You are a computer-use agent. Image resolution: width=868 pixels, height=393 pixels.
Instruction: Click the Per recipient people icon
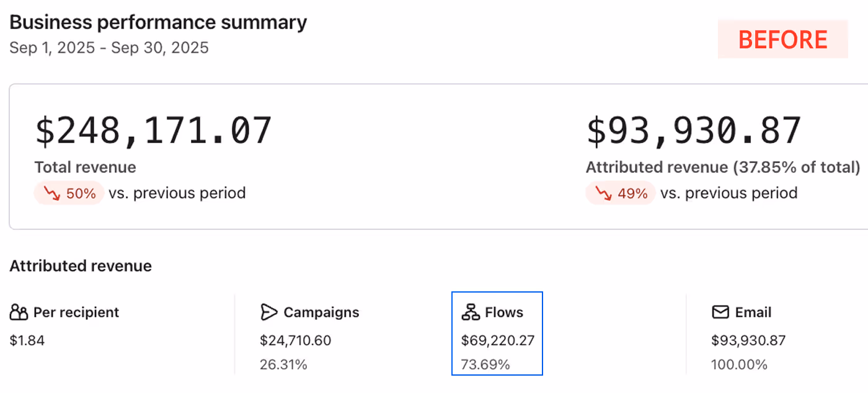point(17,312)
